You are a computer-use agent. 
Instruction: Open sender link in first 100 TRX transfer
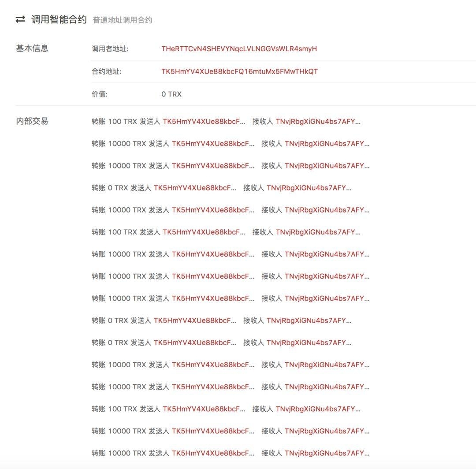click(204, 122)
